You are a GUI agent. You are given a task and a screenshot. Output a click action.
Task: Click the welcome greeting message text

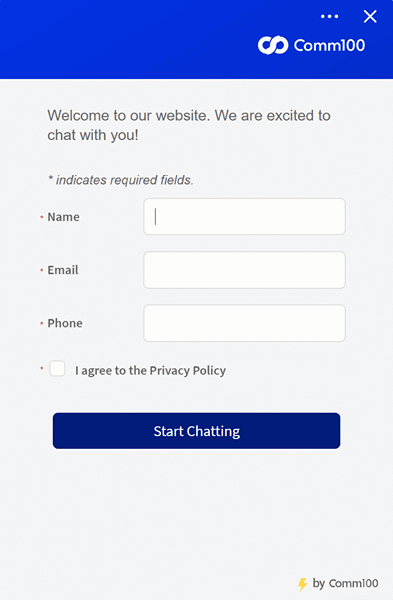[189, 125]
